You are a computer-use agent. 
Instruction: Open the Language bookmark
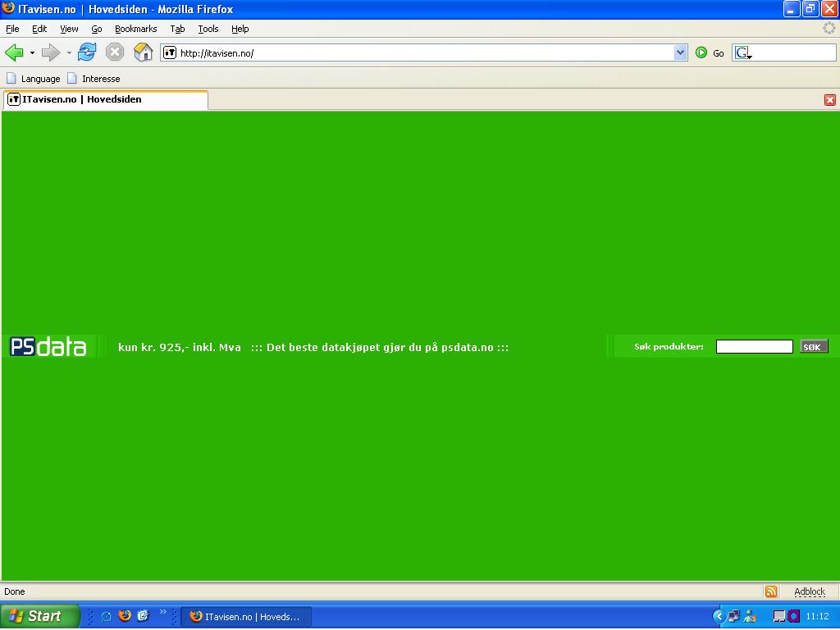click(33, 79)
